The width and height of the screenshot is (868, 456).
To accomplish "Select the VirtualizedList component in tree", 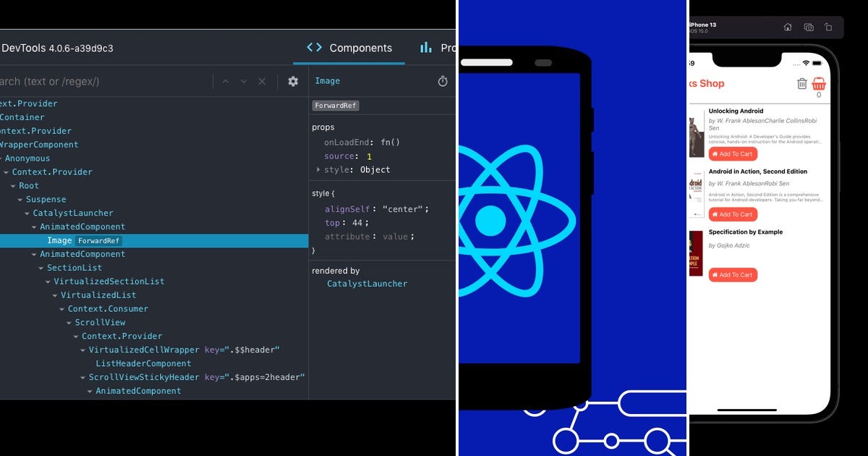I will [99, 295].
